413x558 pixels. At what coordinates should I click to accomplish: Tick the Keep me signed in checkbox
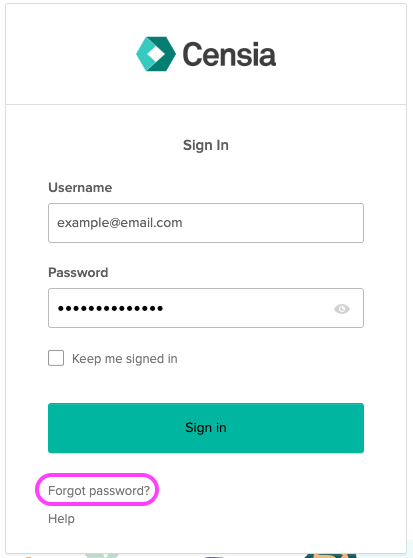(56, 358)
